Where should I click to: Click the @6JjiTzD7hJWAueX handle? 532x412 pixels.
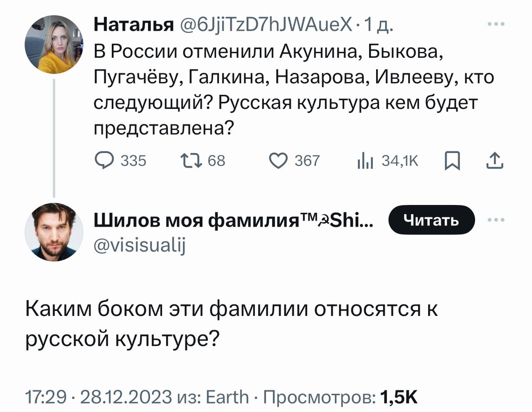click(x=266, y=25)
